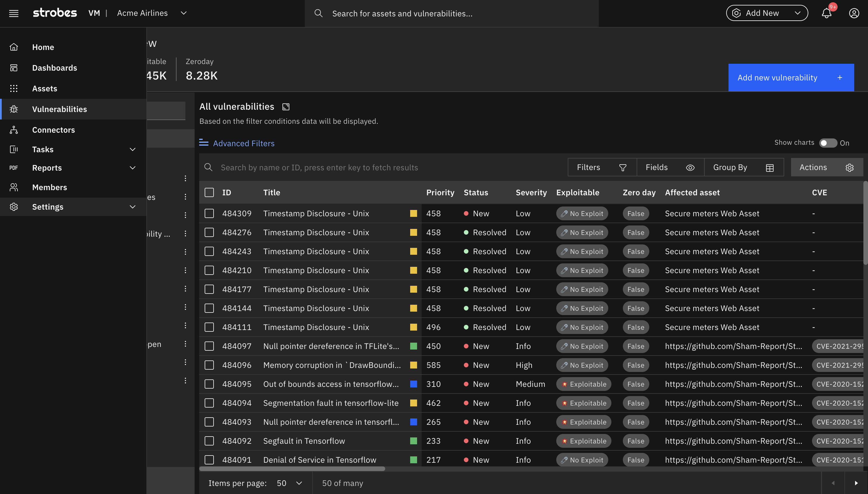
Task: Click the Home house icon
Action: pyautogui.click(x=13, y=47)
